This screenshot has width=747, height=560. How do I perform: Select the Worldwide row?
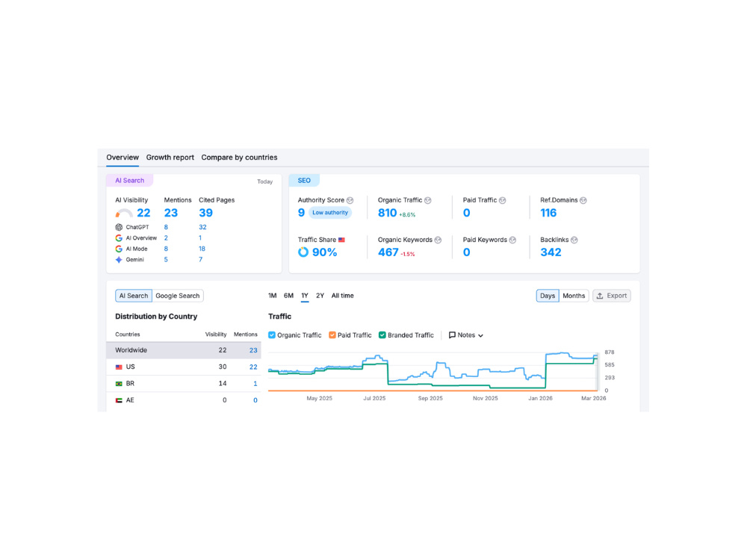[184, 350]
